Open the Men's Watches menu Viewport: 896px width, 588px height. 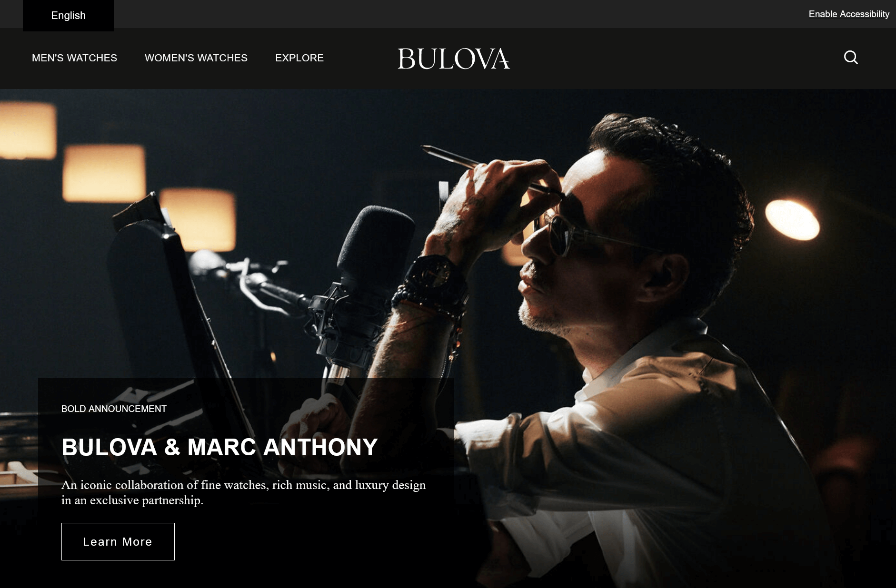point(74,58)
